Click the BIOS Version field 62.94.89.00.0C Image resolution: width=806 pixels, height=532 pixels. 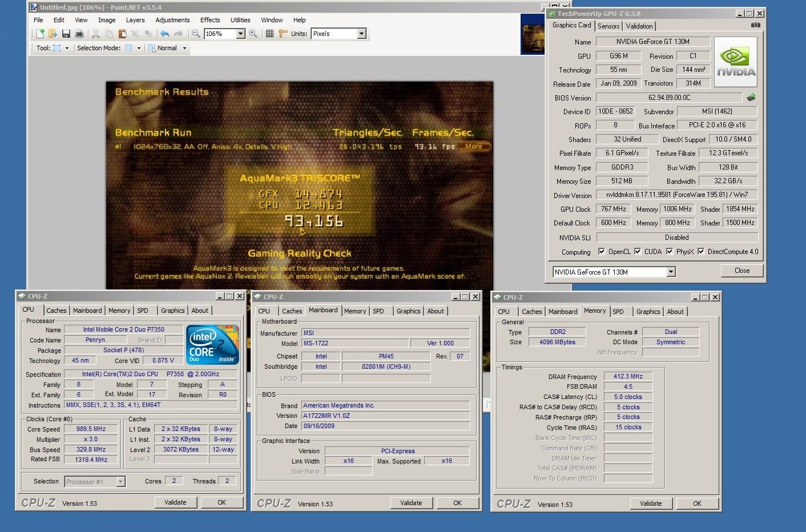669,98
